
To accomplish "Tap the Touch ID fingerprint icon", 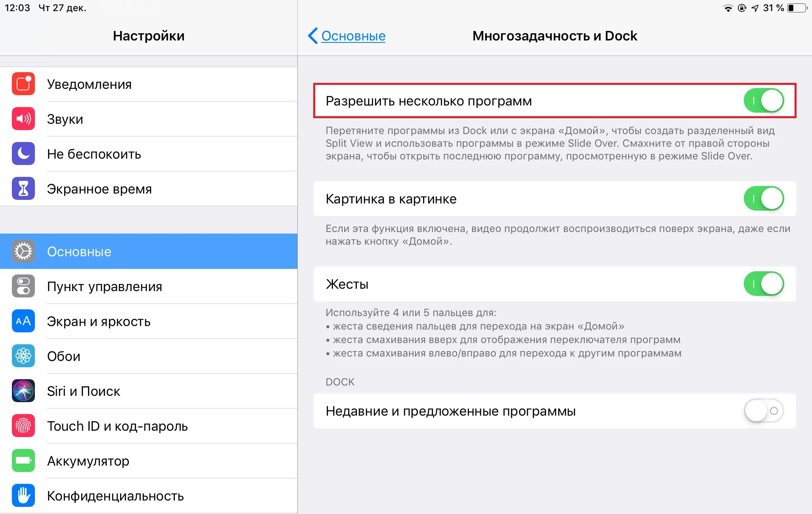I will pyautogui.click(x=23, y=426).
